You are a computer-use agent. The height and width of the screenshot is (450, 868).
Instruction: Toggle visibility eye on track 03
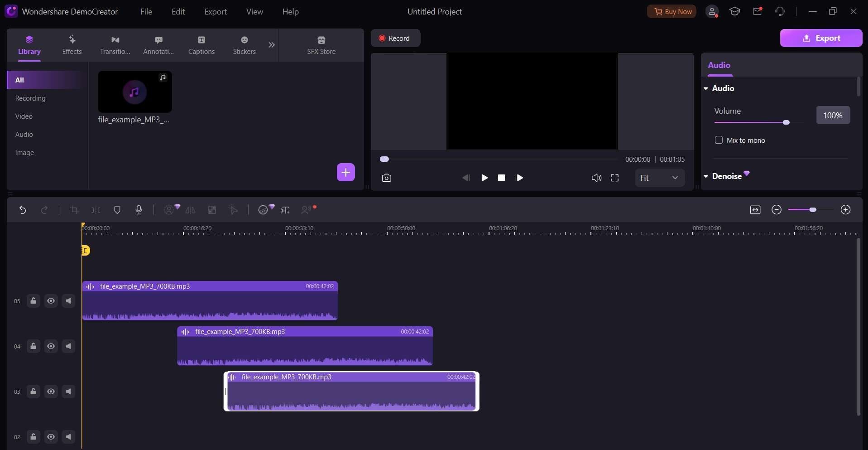point(51,392)
